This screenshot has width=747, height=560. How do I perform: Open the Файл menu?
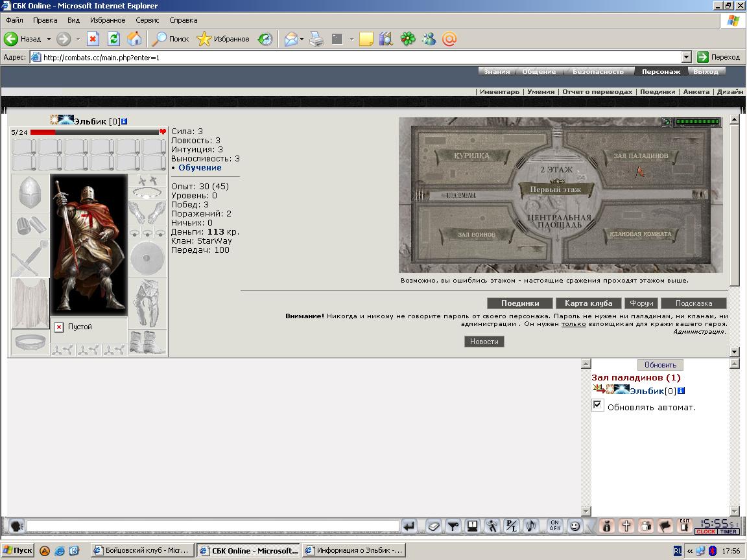(15, 20)
